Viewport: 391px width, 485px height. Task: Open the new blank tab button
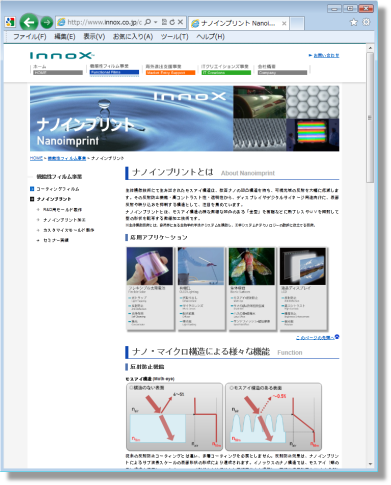click(x=297, y=23)
